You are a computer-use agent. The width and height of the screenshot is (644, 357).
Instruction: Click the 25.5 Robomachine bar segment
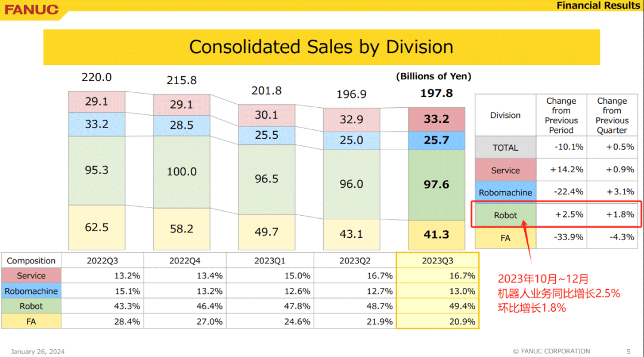pos(267,135)
